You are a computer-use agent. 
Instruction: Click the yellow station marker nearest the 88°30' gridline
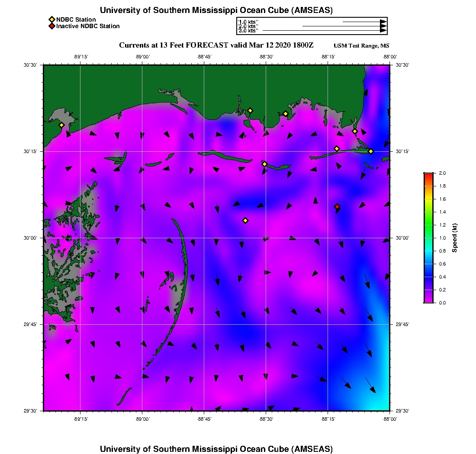pos(264,164)
